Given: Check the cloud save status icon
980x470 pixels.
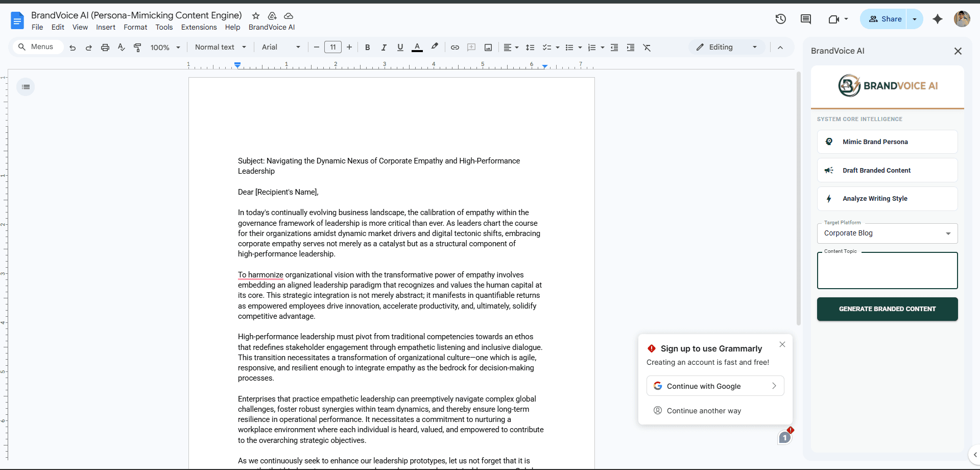Looking at the screenshot, I should 289,16.
